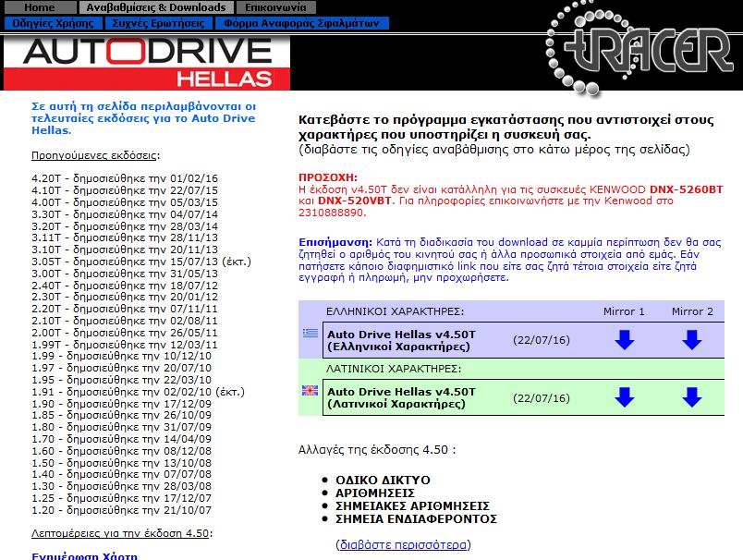The height and width of the screenshot is (560, 743).
Task: Click the red ΠΡΟΣΟΧΗ warning heading
Action: 328,177
